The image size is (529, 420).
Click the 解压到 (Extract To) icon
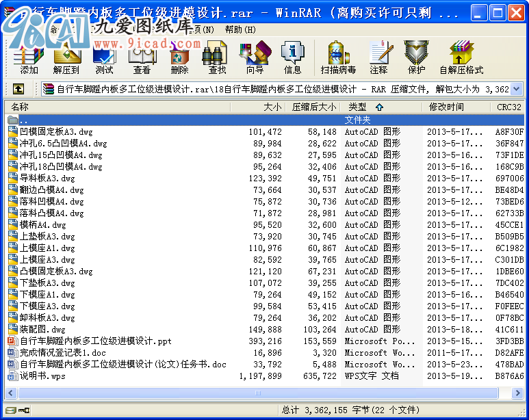pyautogui.click(x=66, y=57)
